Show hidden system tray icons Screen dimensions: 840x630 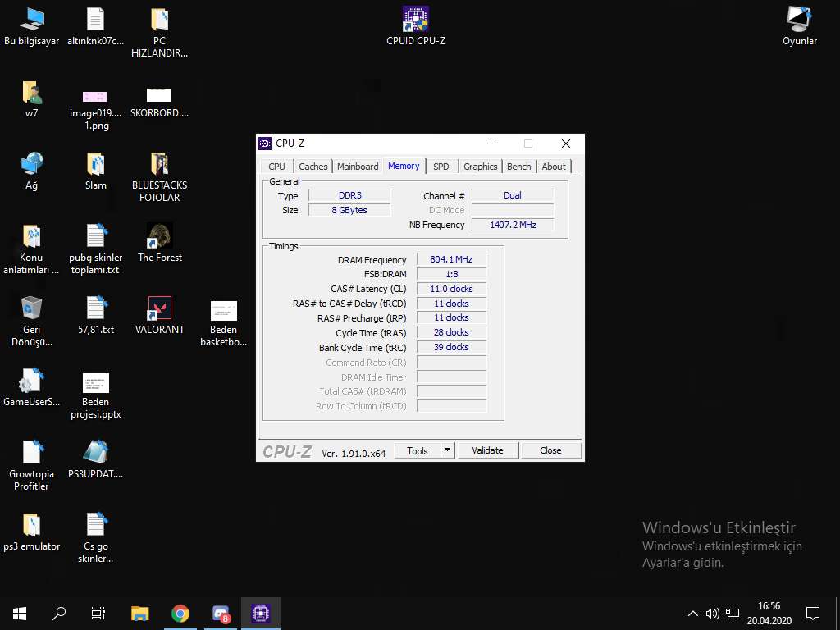(693, 613)
